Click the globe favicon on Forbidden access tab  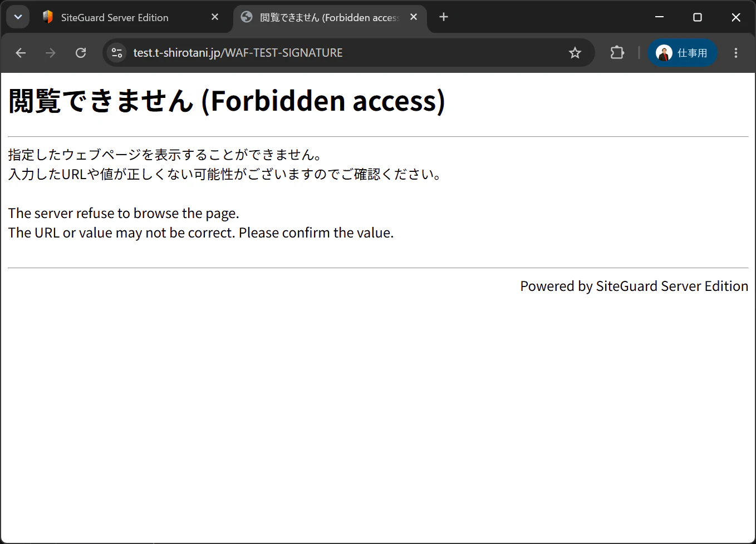click(x=247, y=17)
